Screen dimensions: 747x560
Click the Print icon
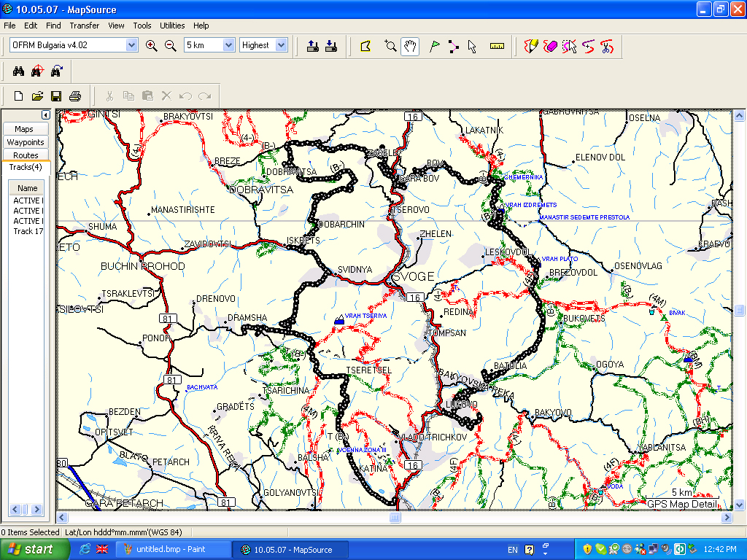coord(74,96)
